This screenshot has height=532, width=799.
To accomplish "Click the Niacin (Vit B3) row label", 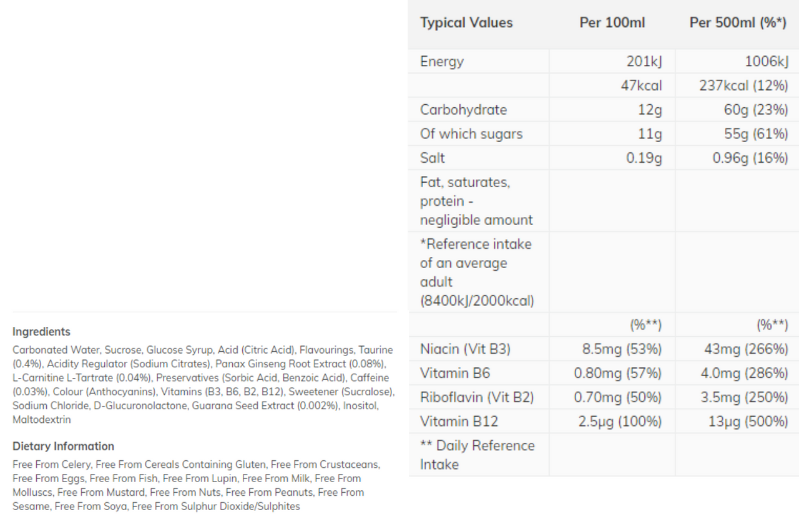I will point(465,349).
